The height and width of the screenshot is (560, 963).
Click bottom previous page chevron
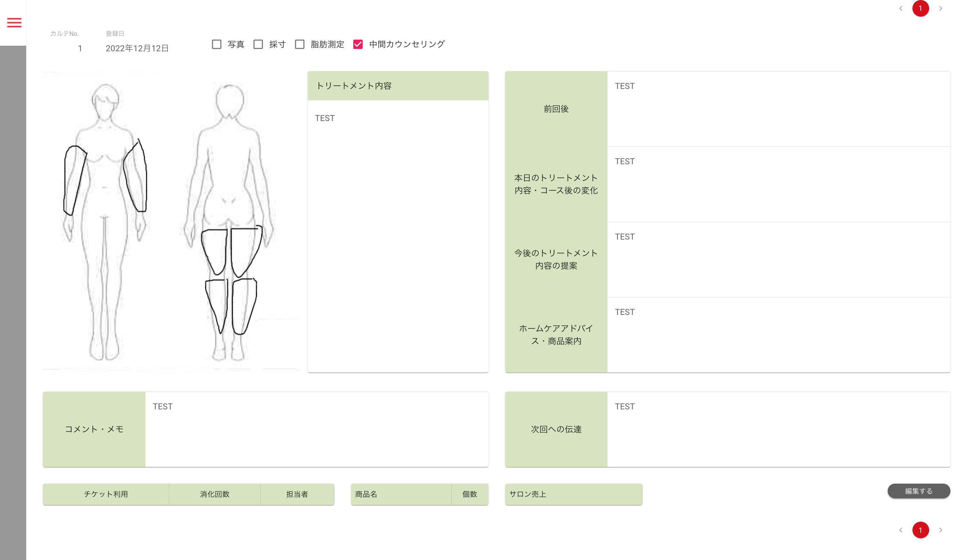pyautogui.click(x=901, y=530)
